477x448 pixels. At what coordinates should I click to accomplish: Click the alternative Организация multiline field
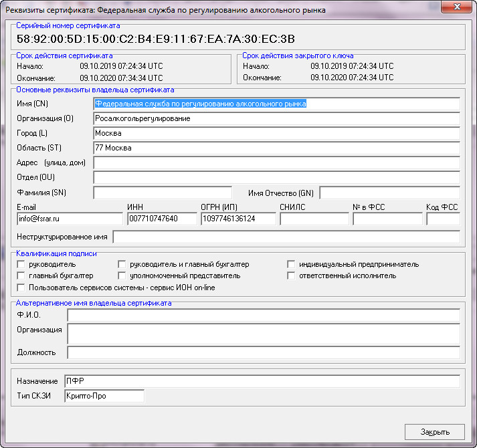point(264,334)
